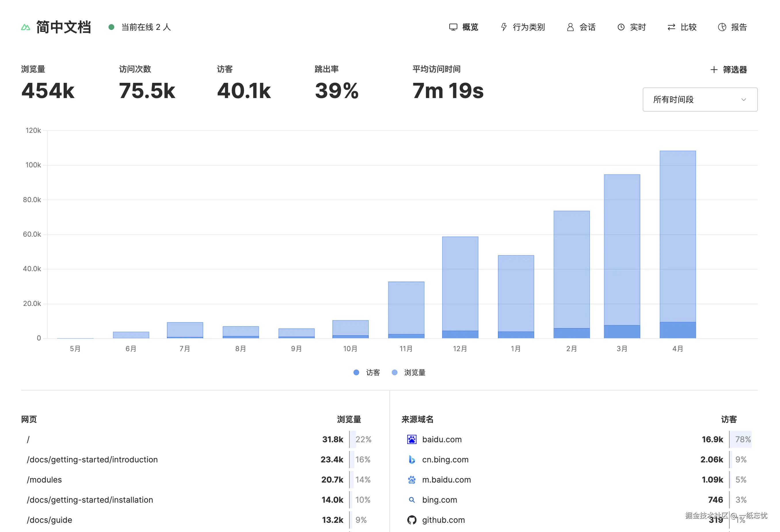Click the baidu.com favicon in source list
780x532 pixels.
[412, 439]
